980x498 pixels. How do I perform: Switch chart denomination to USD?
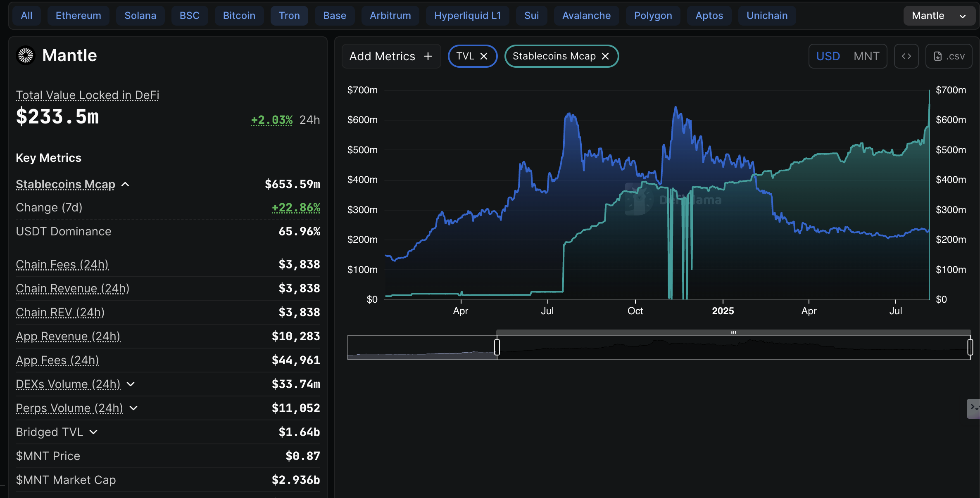point(828,56)
